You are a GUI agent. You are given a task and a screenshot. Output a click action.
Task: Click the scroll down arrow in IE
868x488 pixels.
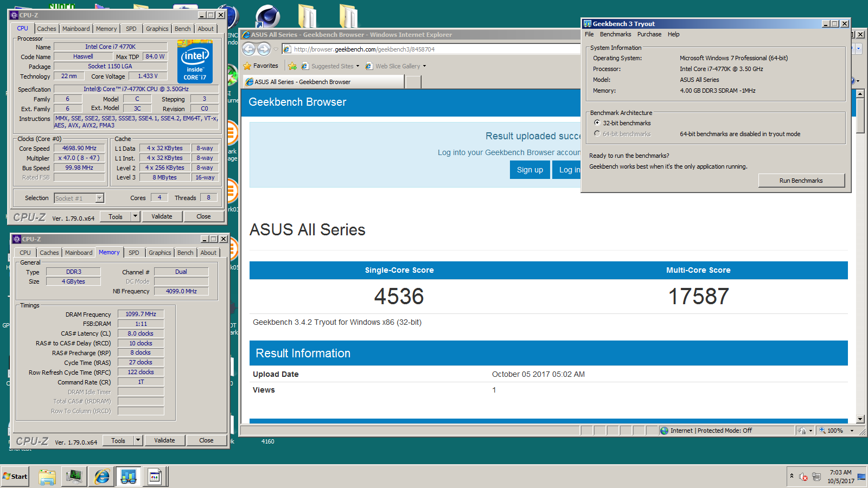[x=860, y=419]
